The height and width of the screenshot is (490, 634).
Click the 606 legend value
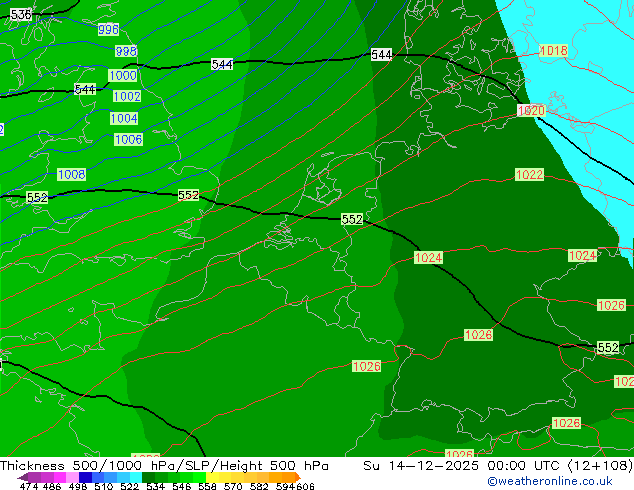(305, 486)
